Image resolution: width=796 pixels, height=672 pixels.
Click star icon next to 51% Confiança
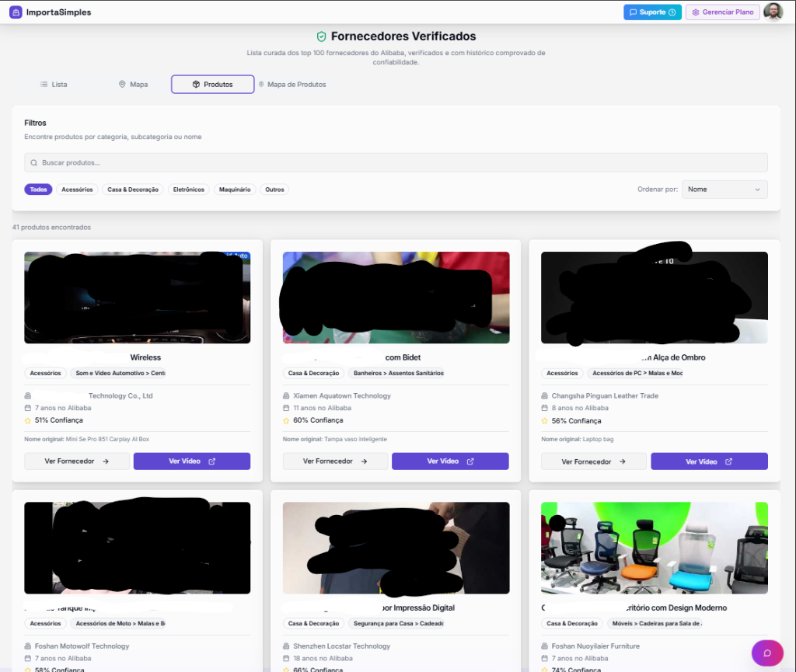[x=28, y=420]
